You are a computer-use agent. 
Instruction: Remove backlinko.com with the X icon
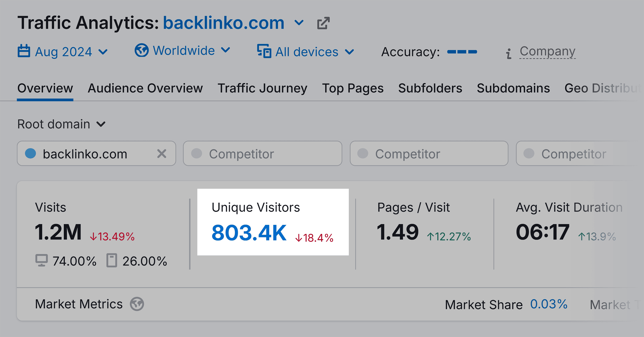click(x=162, y=154)
